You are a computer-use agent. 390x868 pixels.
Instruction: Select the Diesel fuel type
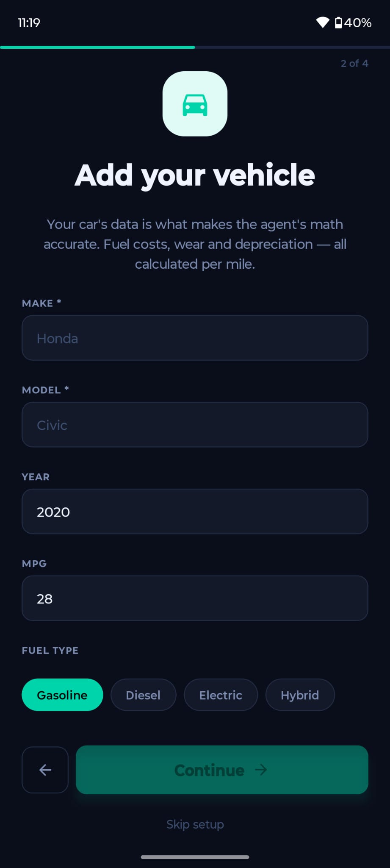[143, 695]
